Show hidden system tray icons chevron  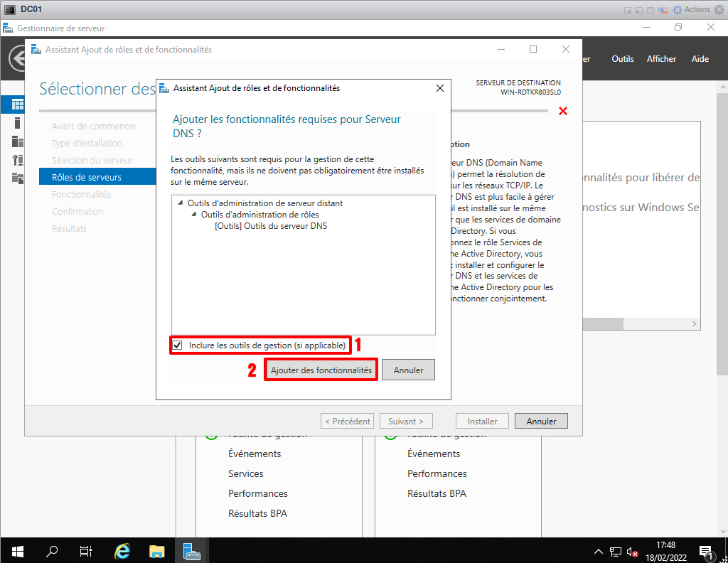(599, 551)
